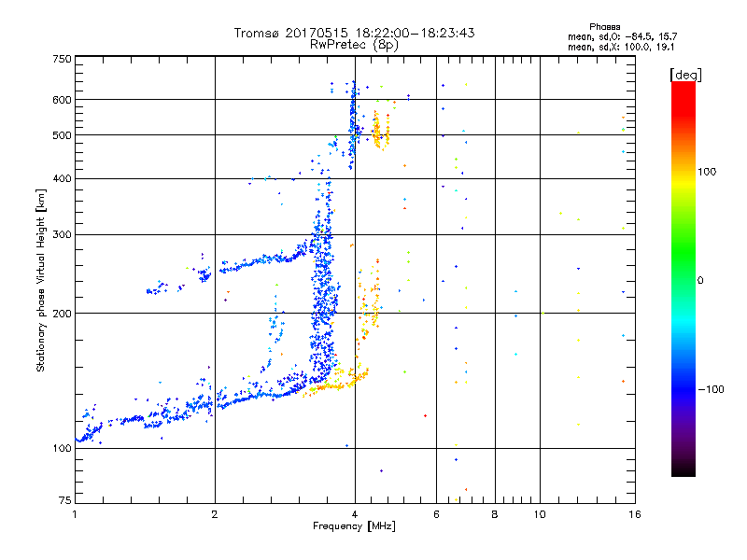Click the y-axis tick label '400'

point(62,179)
